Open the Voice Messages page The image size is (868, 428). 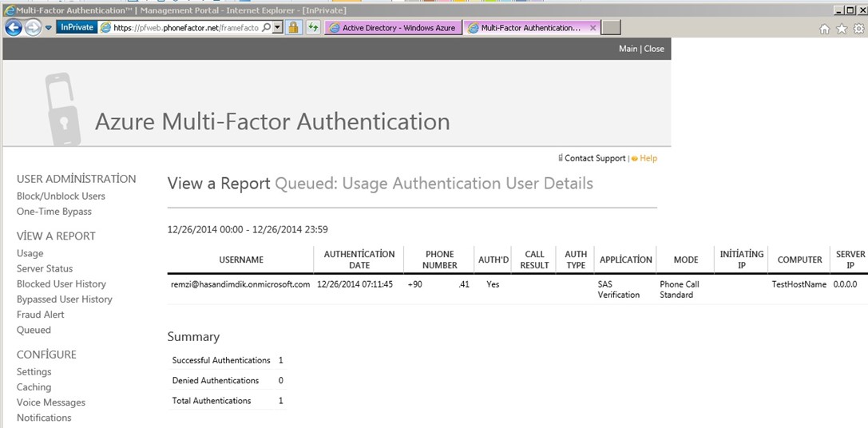51,402
